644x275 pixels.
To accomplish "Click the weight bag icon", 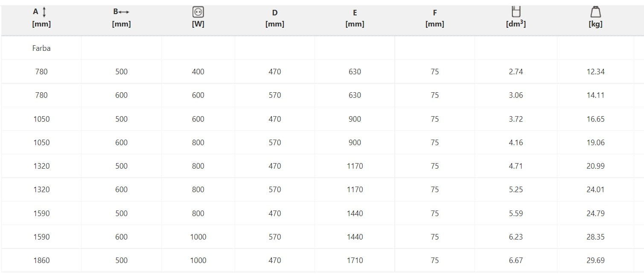I will (595, 12).
